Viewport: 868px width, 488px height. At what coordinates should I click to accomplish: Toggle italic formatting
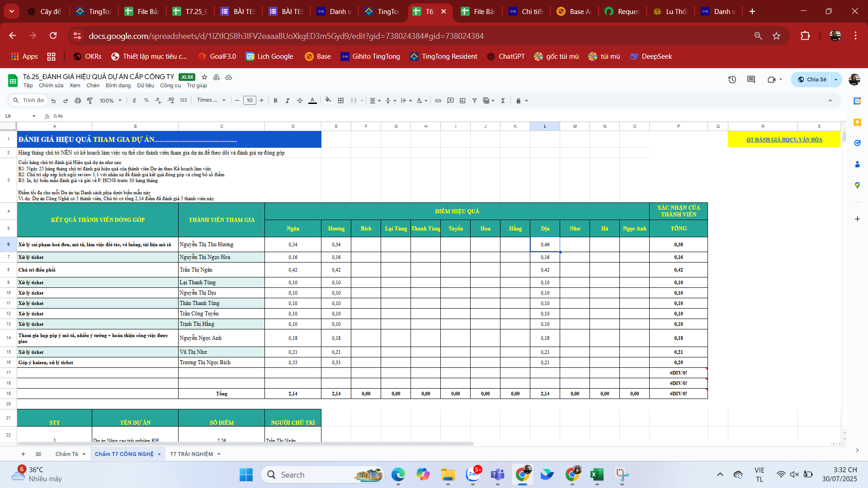[288, 100]
